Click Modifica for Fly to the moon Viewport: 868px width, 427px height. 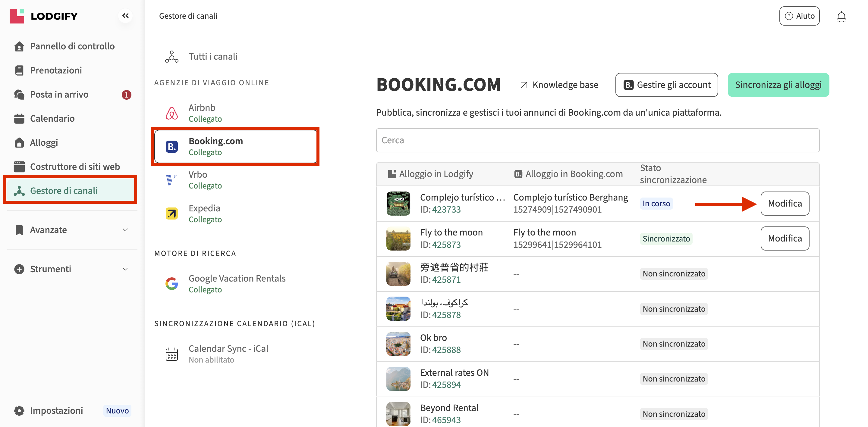coord(785,238)
